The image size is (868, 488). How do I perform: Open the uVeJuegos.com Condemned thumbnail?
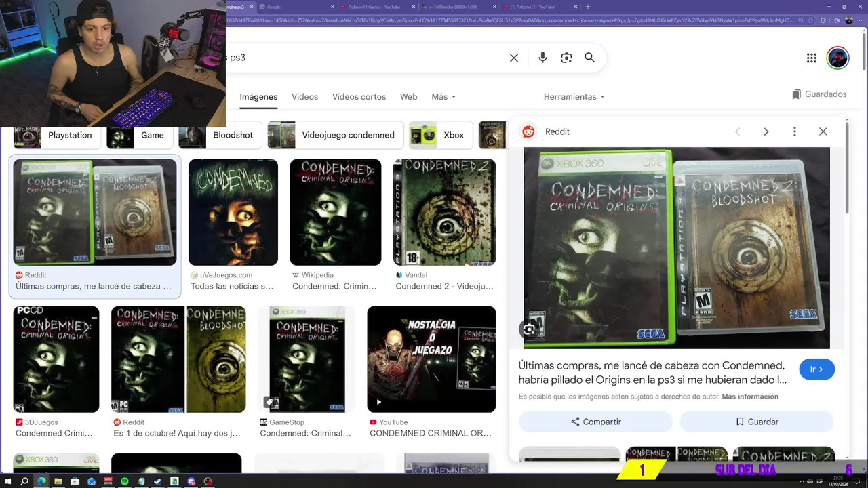(x=233, y=212)
